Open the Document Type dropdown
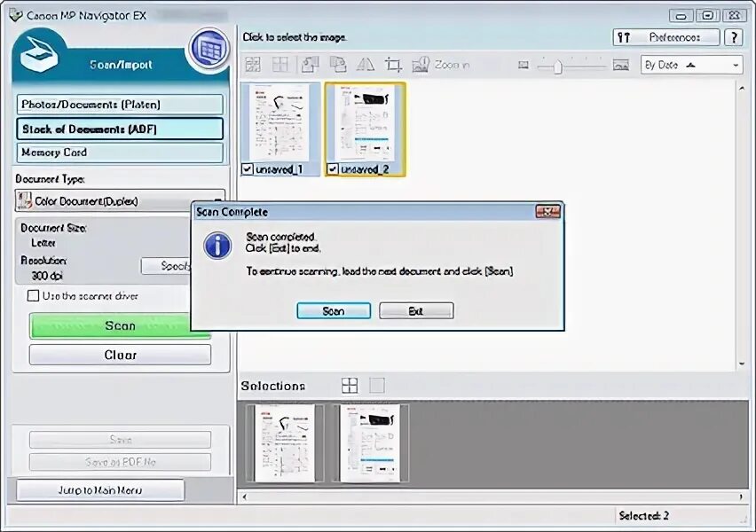This screenshot has height=532, width=756. click(x=120, y=200)
